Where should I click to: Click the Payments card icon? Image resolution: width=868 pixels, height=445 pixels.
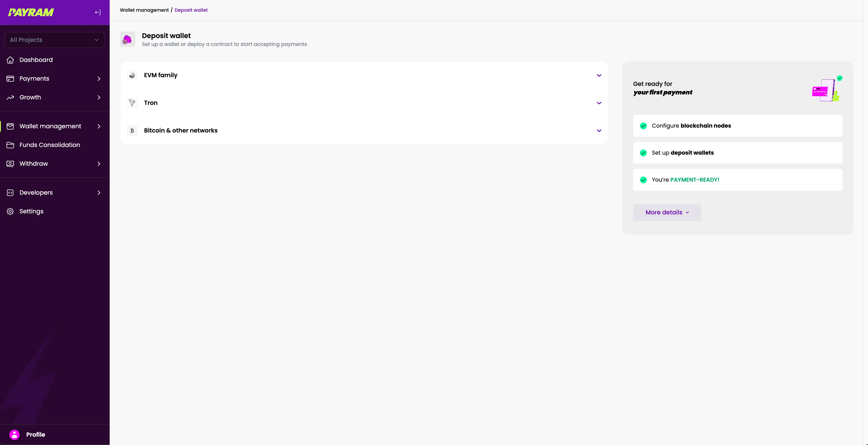point(10,78)
